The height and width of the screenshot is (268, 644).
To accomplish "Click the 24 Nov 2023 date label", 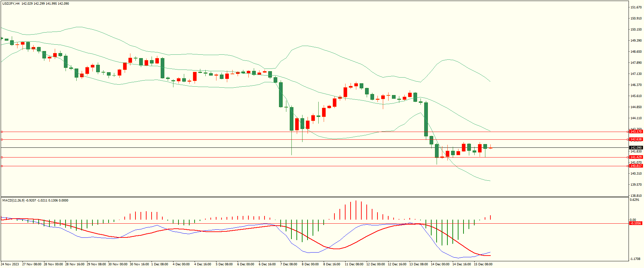I will [x=10, y=264].
